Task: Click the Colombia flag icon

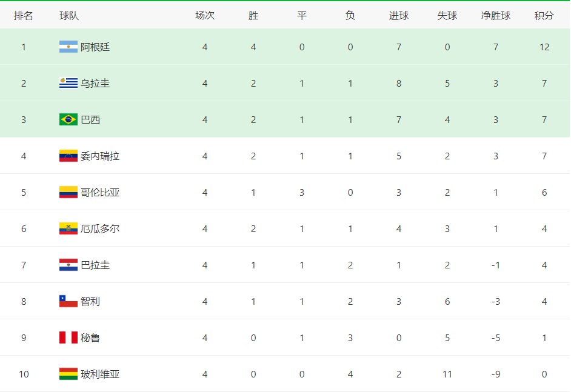Action: tap(68, 192)
